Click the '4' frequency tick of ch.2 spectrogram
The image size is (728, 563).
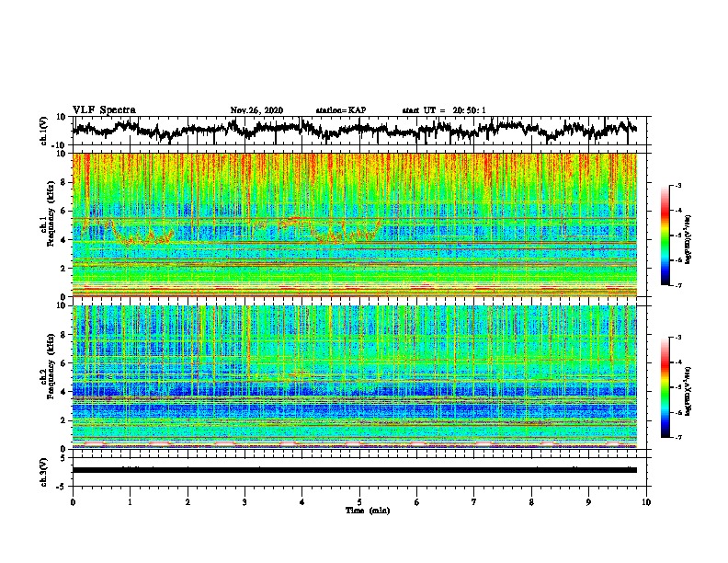point(63,392)
